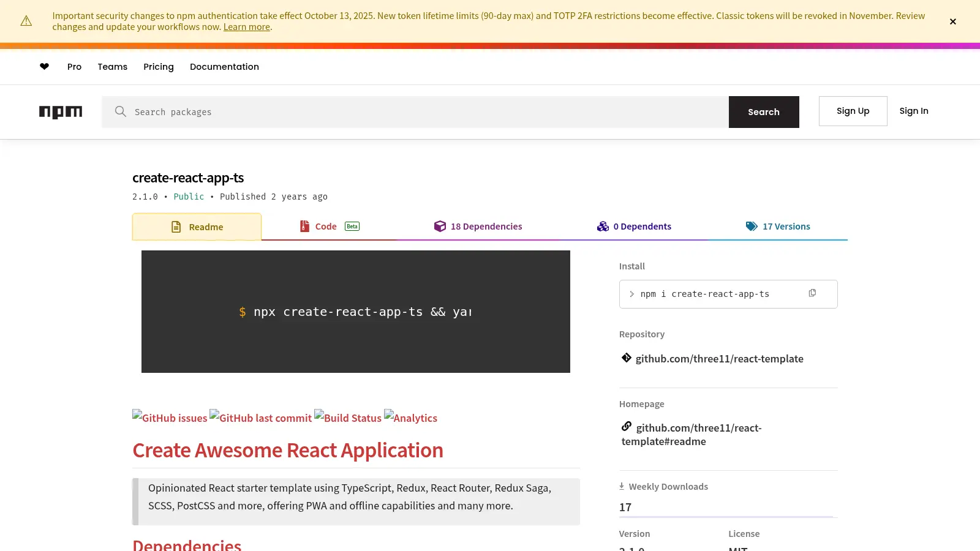This screenshot has height=551, width=980.
Task: Open the 18 Dependencies tab
Action: (478, 227)
